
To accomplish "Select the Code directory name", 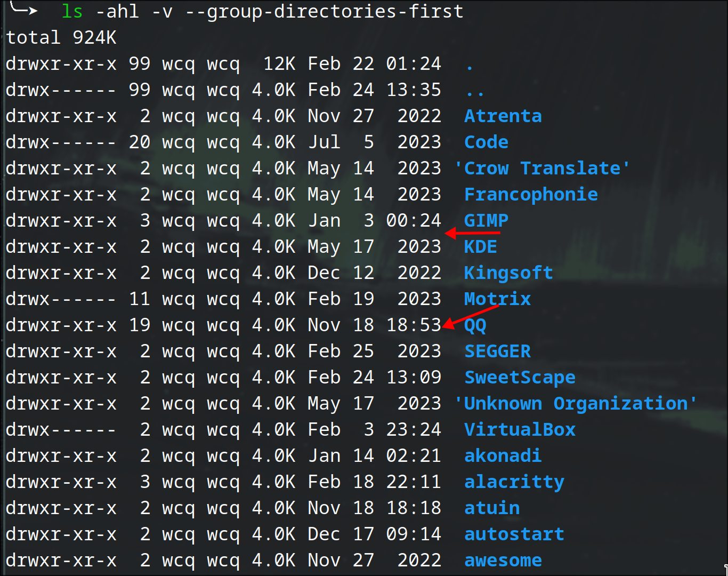I will tap(486, 142).
